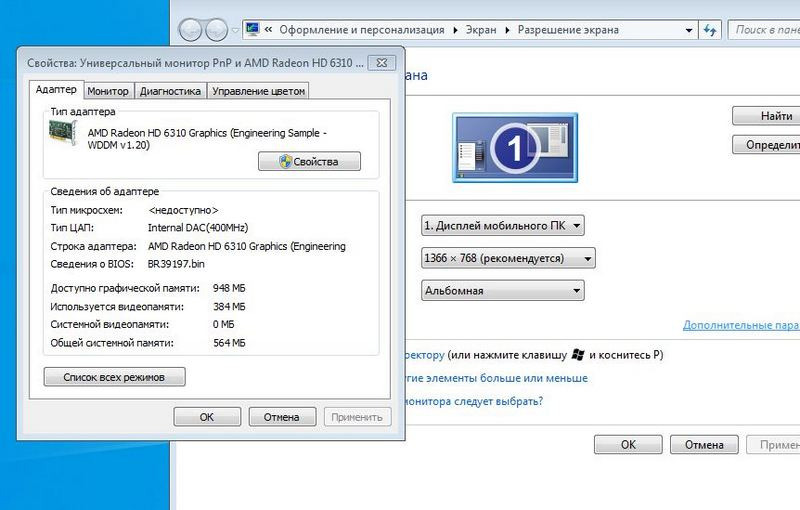Click the double chevron in address bar
Viewport: 800px width, 510px height.
point(268,30)
